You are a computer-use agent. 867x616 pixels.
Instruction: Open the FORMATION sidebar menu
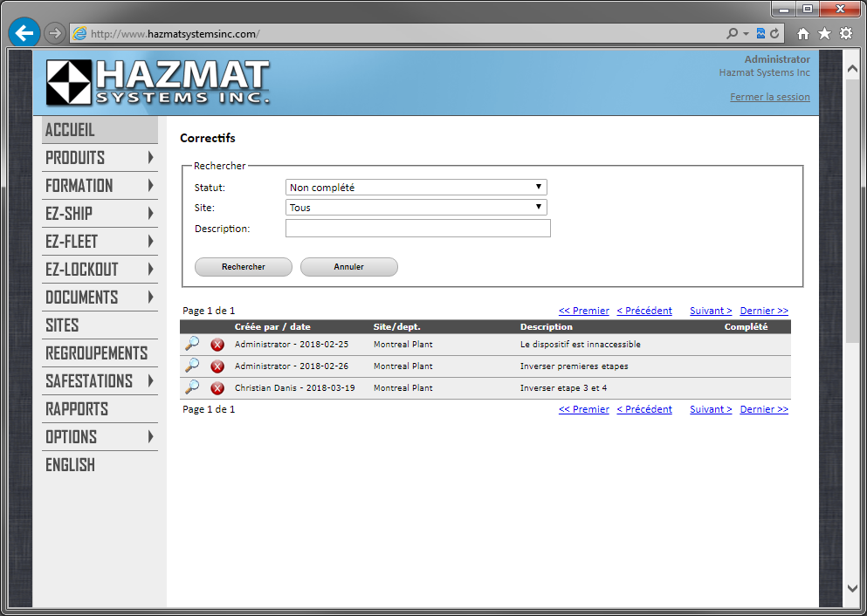click(x=100, y=186)
